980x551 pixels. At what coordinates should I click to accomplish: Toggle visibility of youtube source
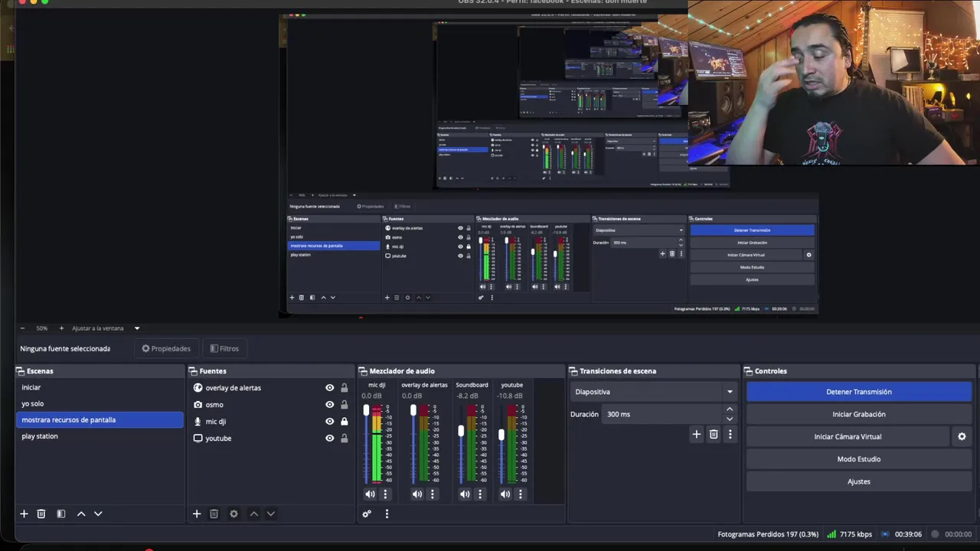[x=329, y=439]
